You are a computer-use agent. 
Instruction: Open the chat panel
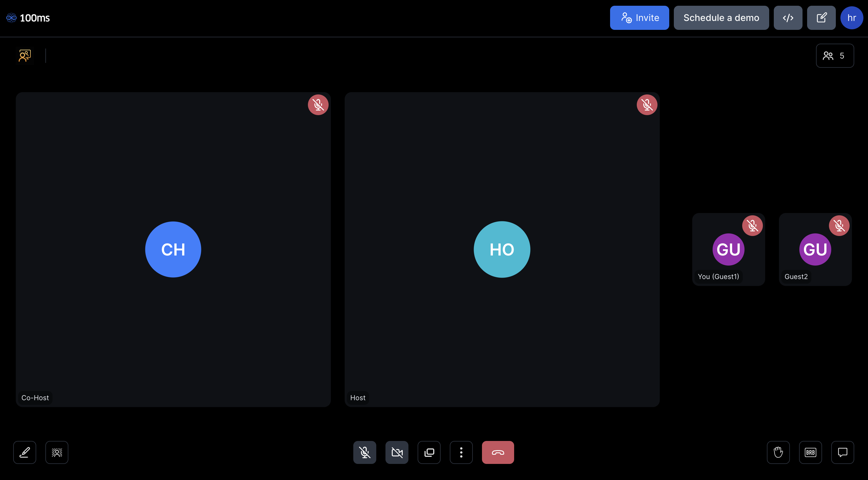coord(842,452)
